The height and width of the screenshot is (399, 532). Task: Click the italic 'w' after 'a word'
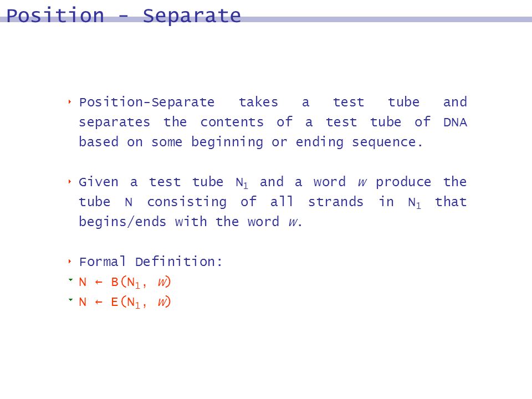coord(362,182)
